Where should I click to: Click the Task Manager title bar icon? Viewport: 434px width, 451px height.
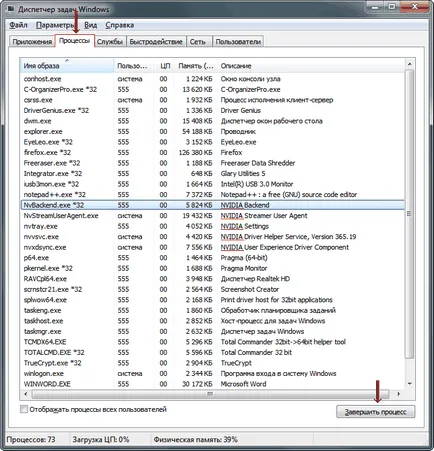[11, 9]
